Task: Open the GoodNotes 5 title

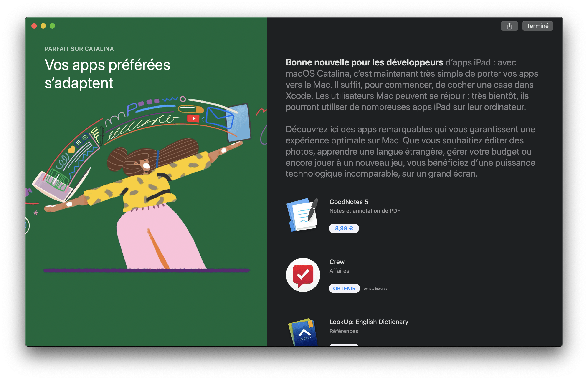Action: tap(349, 202)
